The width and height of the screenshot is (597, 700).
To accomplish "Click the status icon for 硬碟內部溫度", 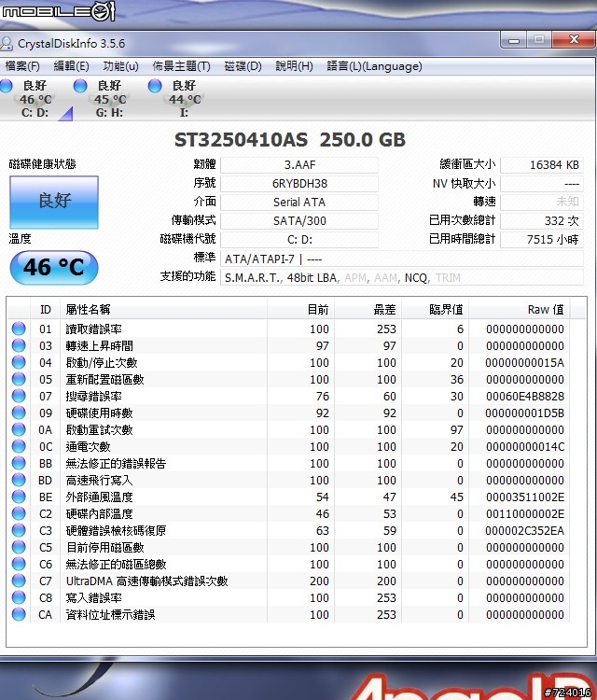I will click(x=19, y=513).
